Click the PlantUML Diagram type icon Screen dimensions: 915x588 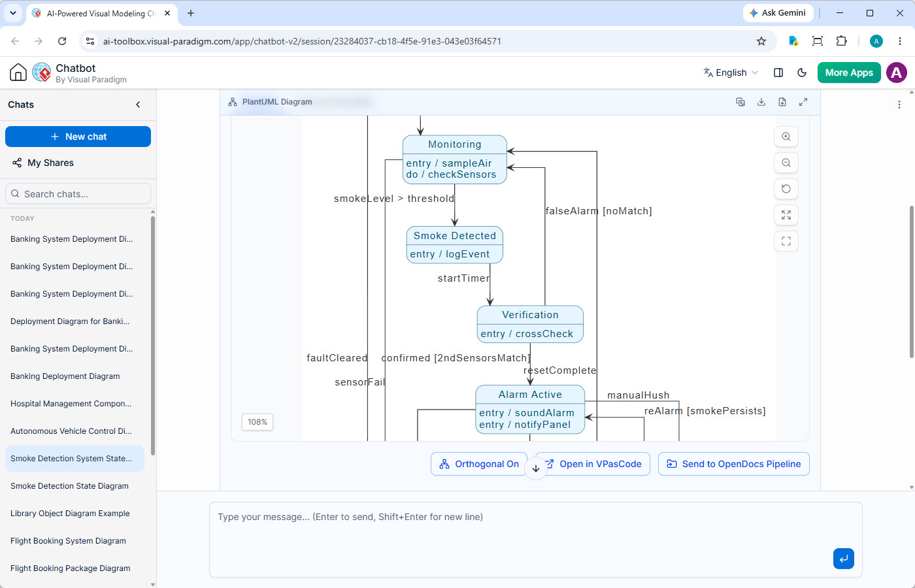tap(233, 102)
